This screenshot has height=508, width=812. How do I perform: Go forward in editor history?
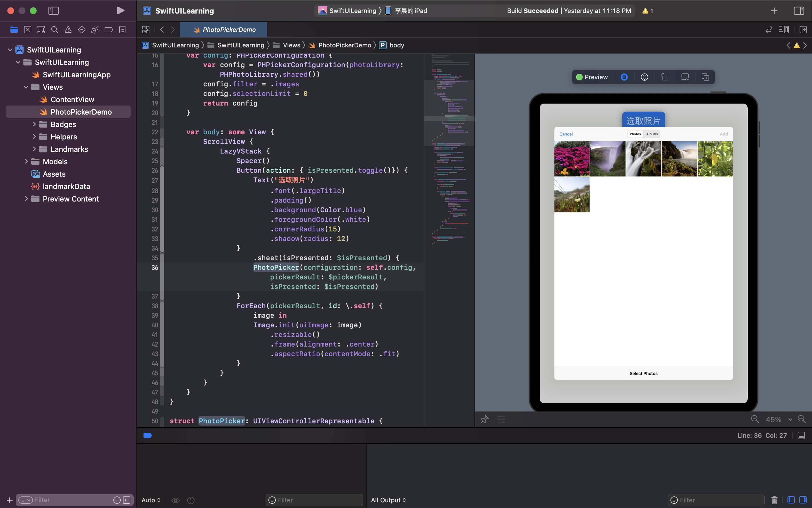(173, 30)
